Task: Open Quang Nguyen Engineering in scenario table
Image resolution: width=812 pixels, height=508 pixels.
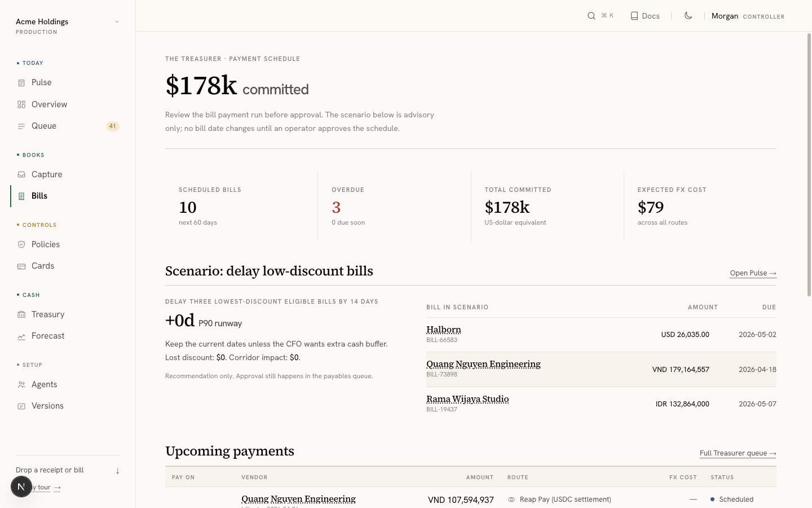Action: (x=483, y=364)
